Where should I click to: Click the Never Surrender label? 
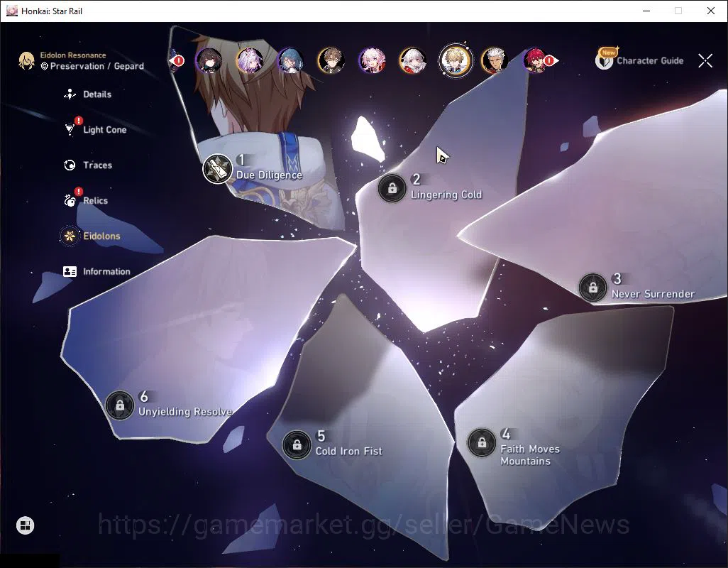tap(653, 294)
